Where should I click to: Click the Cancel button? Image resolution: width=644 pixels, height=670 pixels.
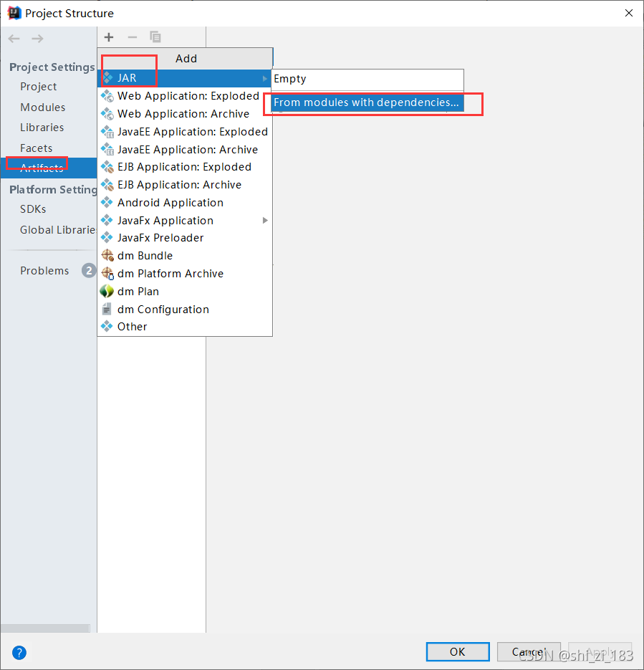click(529, 651)
